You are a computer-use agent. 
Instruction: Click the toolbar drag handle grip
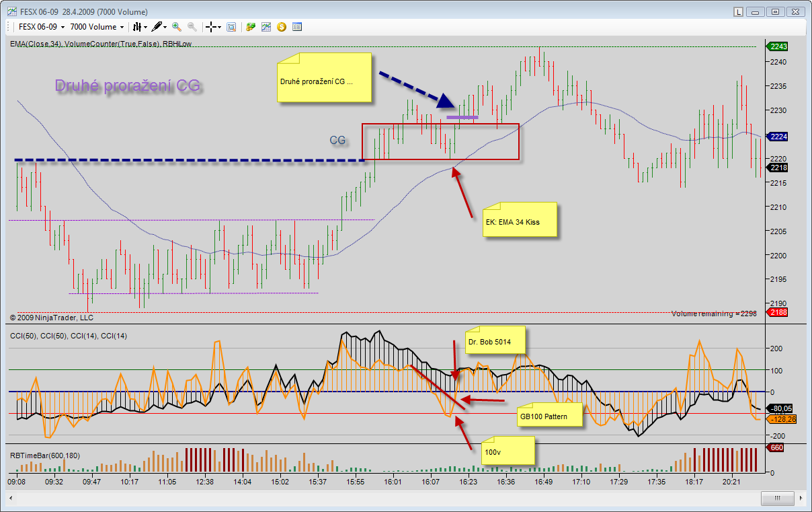[9, 27]
